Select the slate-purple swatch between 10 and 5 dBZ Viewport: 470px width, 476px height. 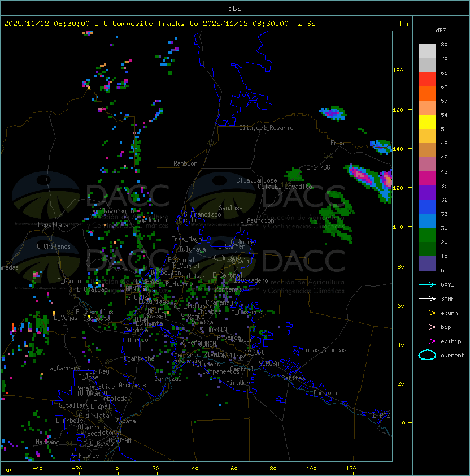pyautogui.click(x=427, y=263)
